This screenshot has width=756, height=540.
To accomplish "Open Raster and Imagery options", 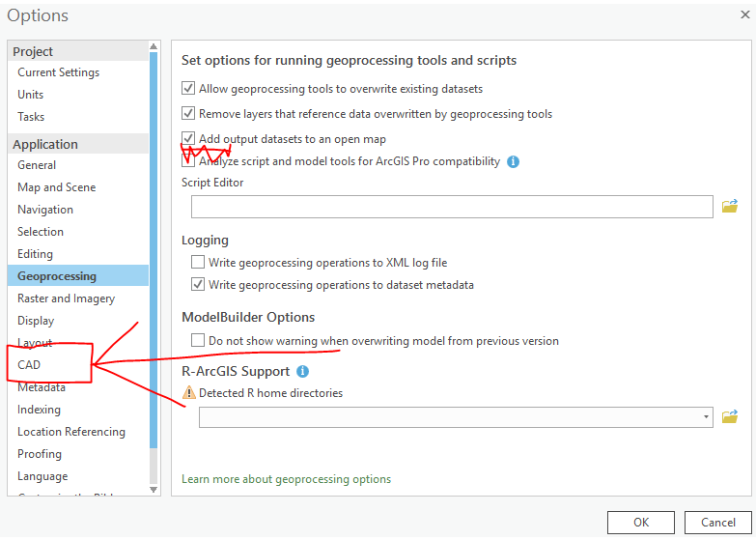I will (66, 298).
